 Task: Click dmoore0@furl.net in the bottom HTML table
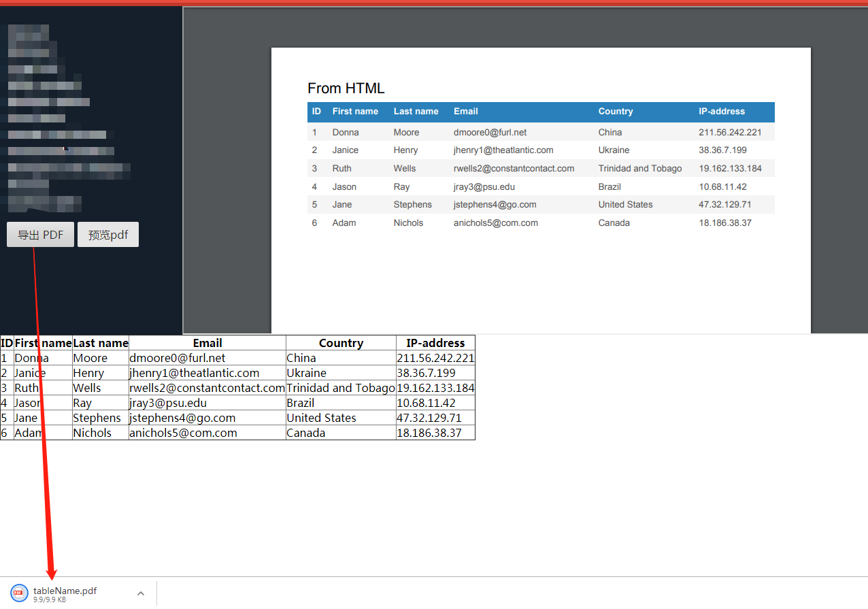178,358
